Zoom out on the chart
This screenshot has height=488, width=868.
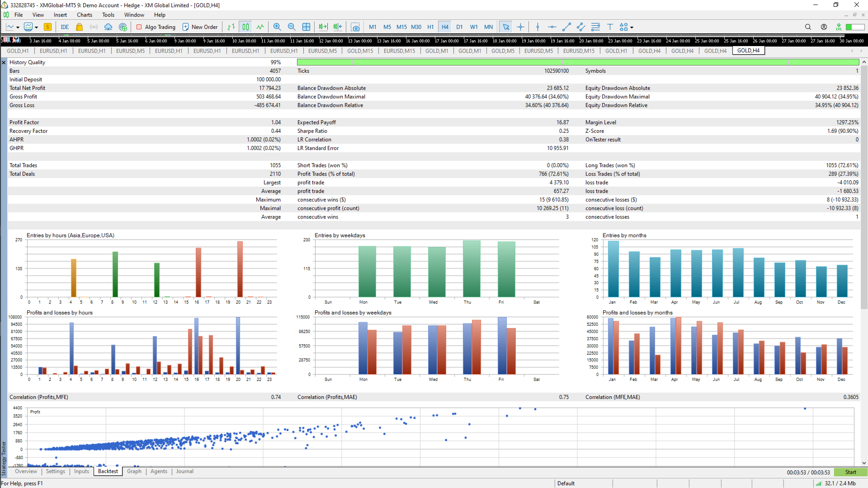pyautogui.click(x=292, y=27)
